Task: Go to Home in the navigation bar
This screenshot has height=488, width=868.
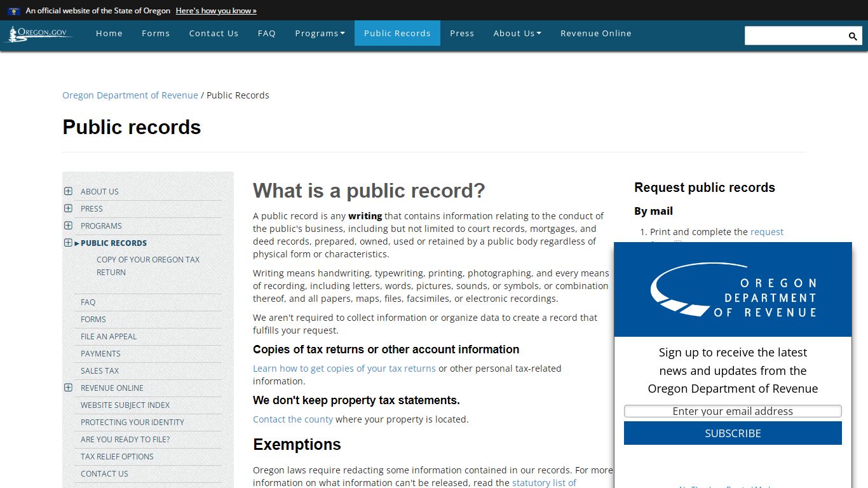Action: (109, 33)
